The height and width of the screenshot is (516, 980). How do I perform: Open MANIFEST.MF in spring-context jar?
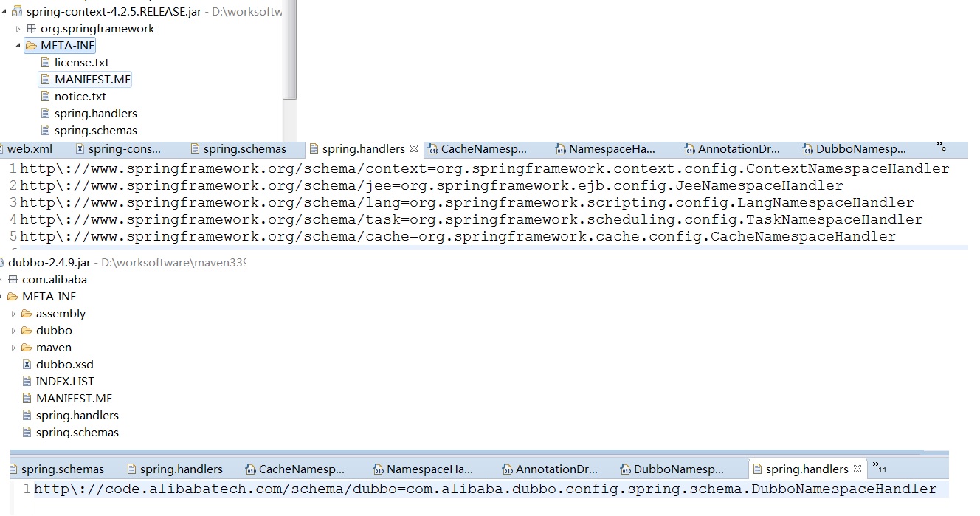coord(92,80)
